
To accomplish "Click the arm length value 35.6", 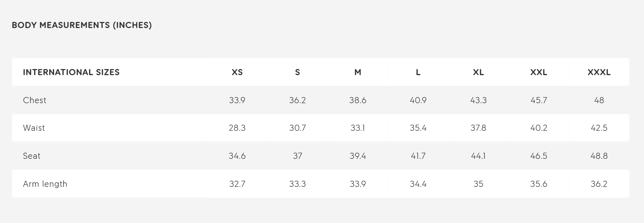I will point(539,184).
